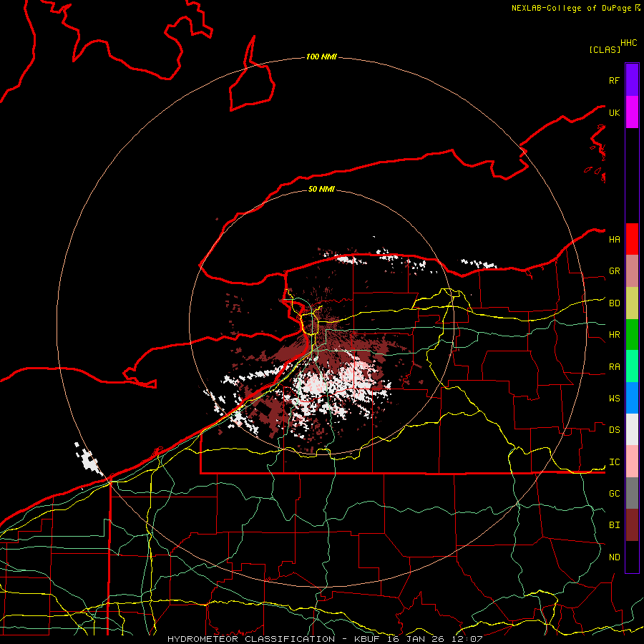This screenshot has height=644, width=644.
Task: Select the DS white legend swatch
Action: click(x=632, y=429)
